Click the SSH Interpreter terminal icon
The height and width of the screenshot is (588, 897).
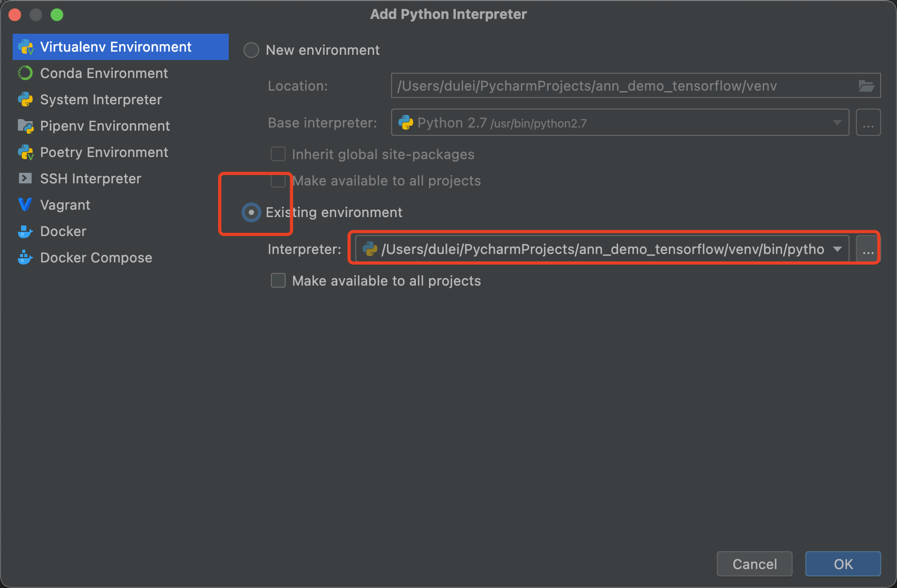(x=25, y=179)
